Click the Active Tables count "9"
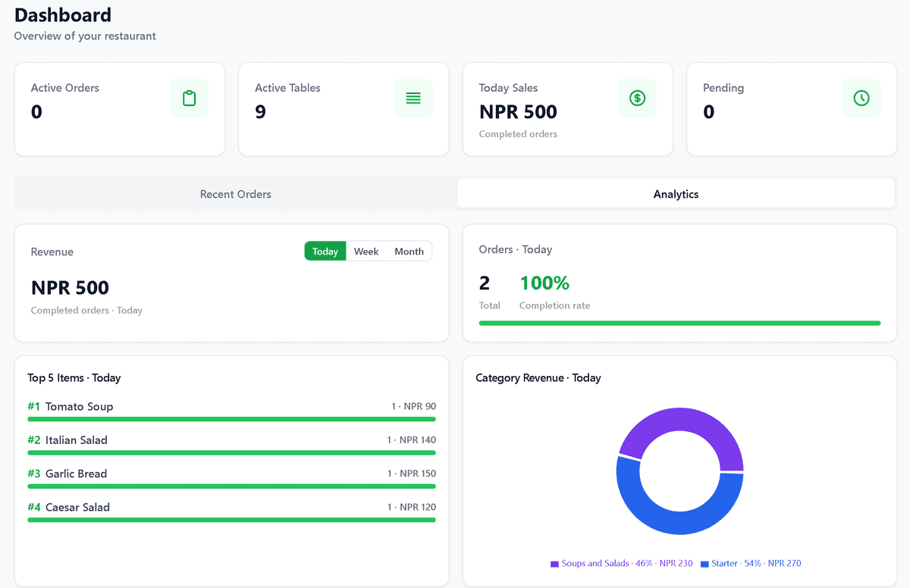The height and width of the screenshot is (588, 910). pyautogui.click(x=260, y=112)
